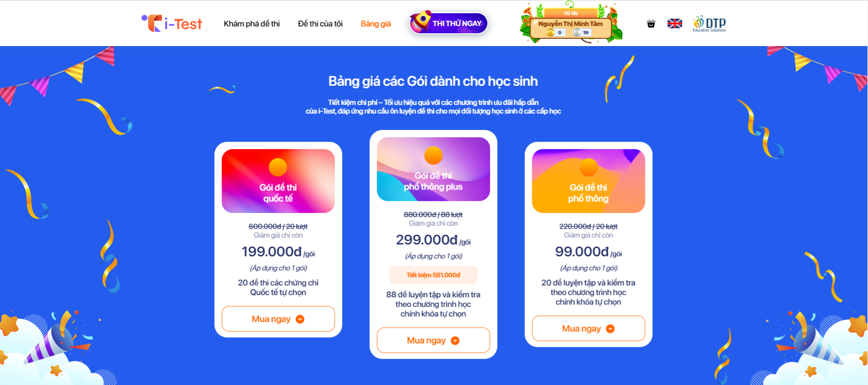Click the silver coin balance showing 19
868x385 pixels.
point(582,32)
